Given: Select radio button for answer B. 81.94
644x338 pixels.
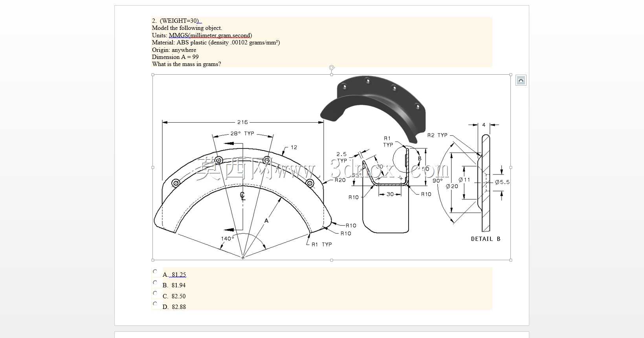Looking at the screenshot, I should pyautogui.click(x=155, y=282).
